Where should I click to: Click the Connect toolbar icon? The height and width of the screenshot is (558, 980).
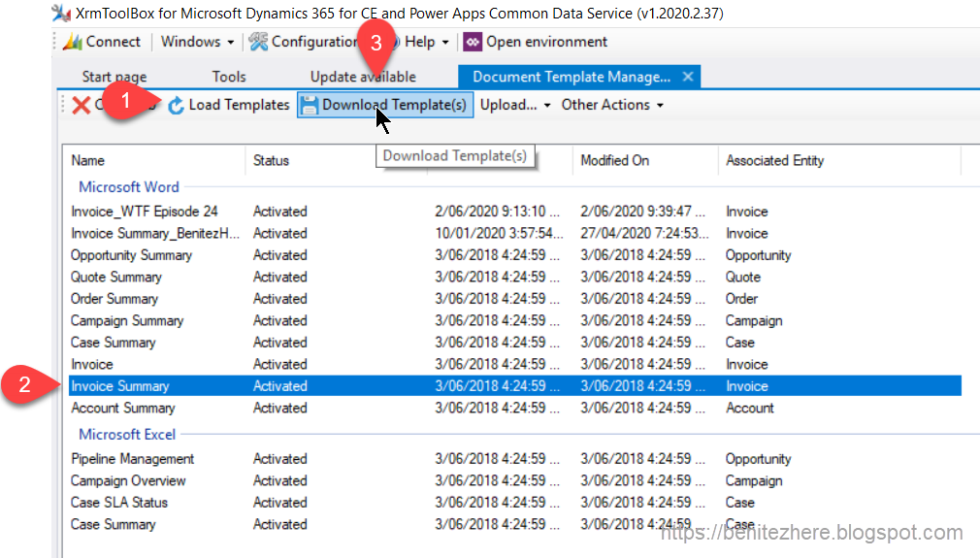[x=73, y=42]
